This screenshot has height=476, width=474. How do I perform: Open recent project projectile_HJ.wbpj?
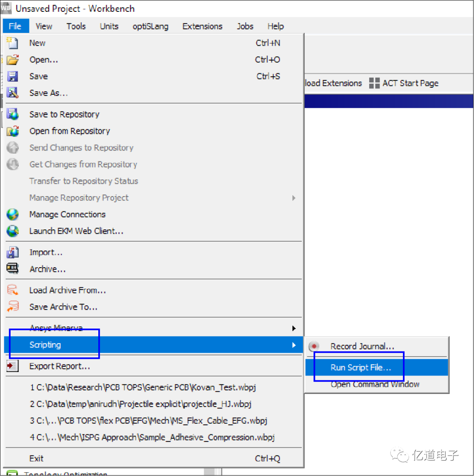click(140, 404)
